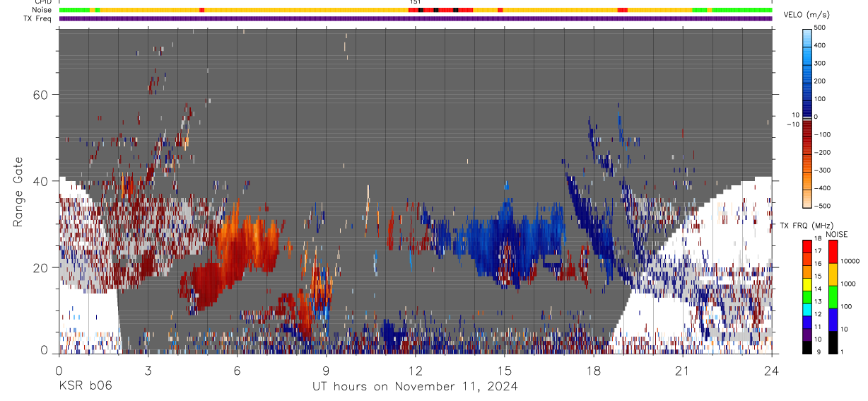Viewport: 868px width, 401px height.
Task: Click the NOISE scale value "1"
Action: [841, 351]
